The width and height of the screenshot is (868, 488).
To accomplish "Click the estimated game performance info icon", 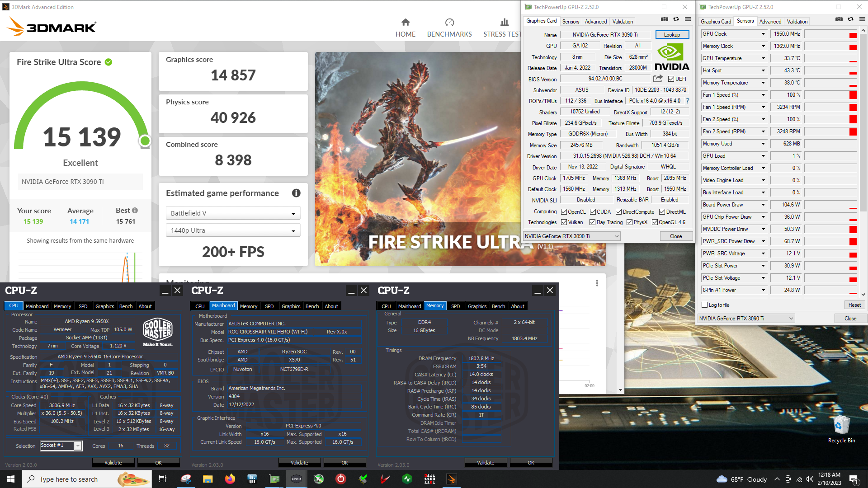I will tap(296, 193).
